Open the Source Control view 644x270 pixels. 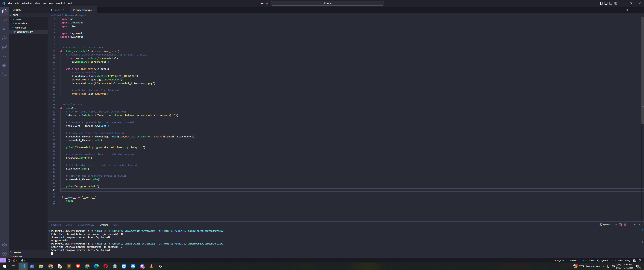(x=4, y=29)
